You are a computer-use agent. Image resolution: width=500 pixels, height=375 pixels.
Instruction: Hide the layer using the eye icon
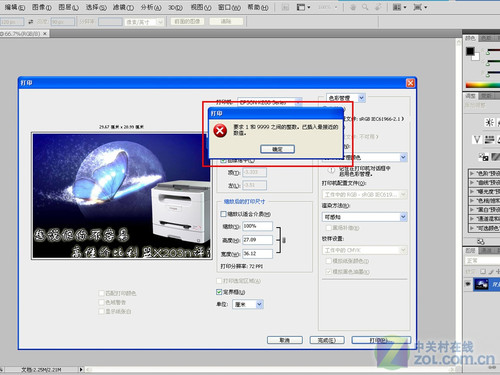point(468,284)
